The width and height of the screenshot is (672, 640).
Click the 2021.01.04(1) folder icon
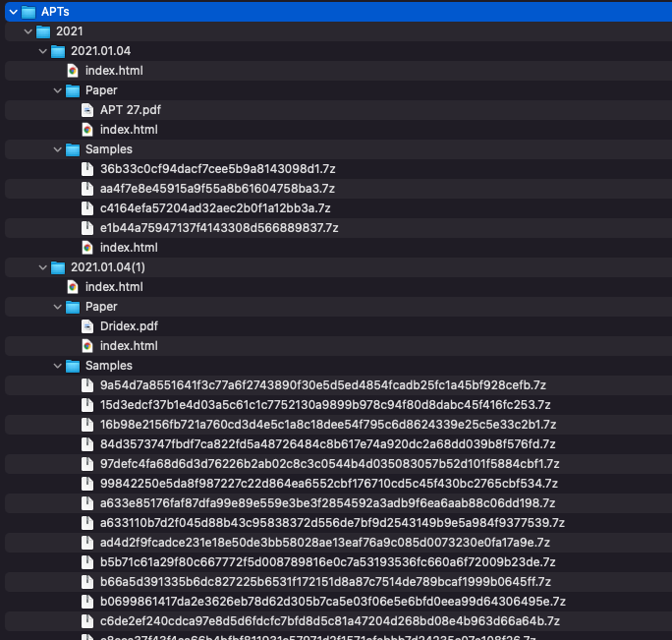58,267
